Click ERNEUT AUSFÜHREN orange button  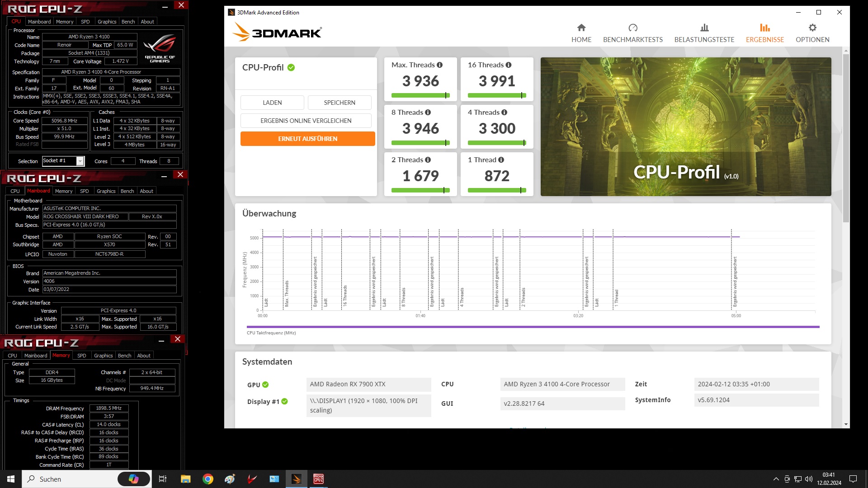coord(308,139)
